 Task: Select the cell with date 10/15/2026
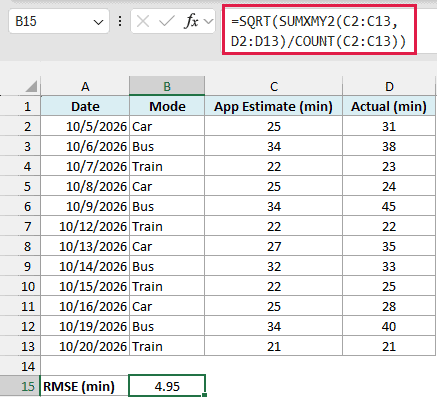(x=85, y=286)
